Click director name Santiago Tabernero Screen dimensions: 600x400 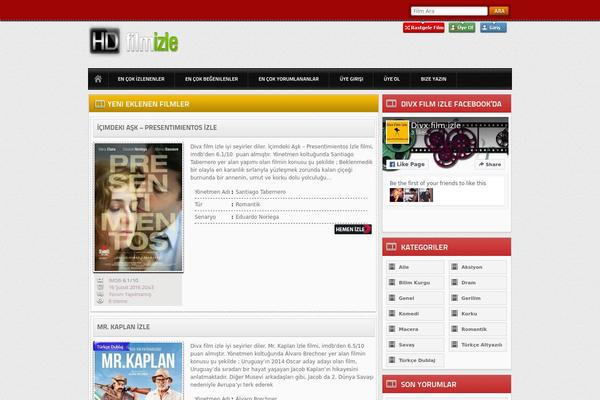(261, 192)
